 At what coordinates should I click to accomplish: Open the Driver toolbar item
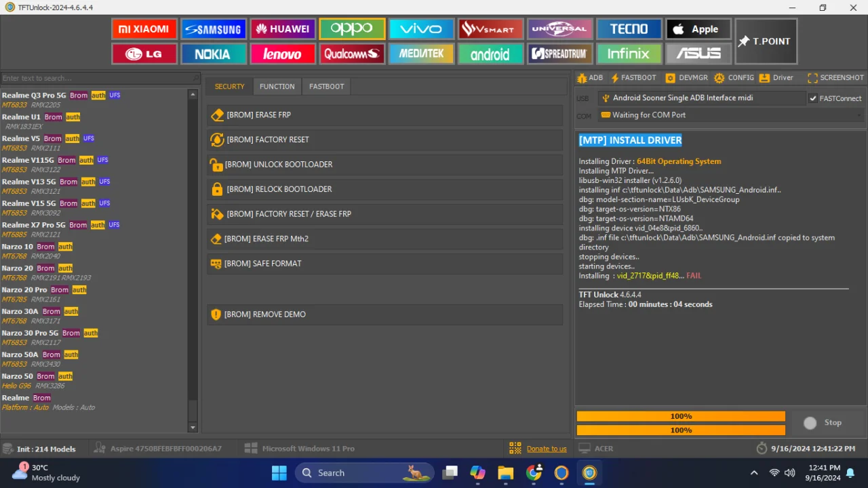click(776, 78)
